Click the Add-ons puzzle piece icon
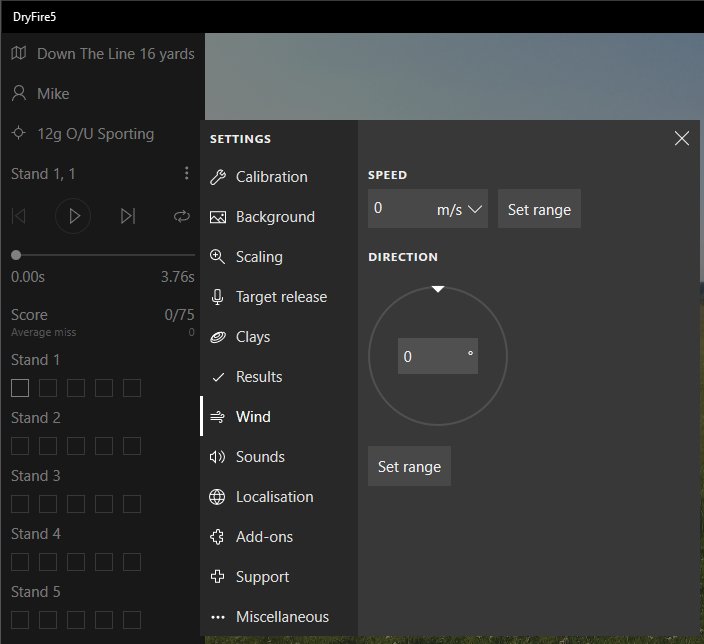The image size is (704, 644). pyautogui.click(x=218, y=537)
